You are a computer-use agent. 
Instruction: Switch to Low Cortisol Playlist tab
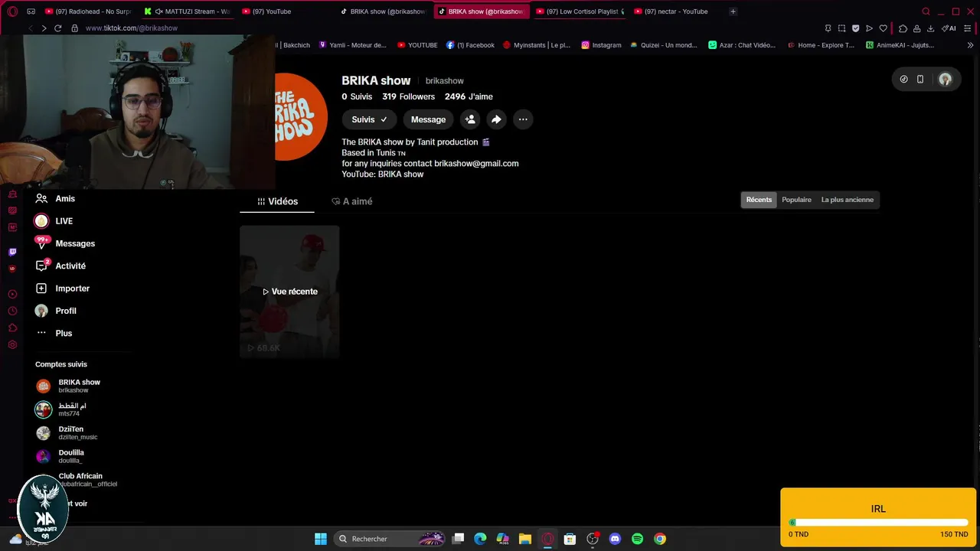point(580,11)
